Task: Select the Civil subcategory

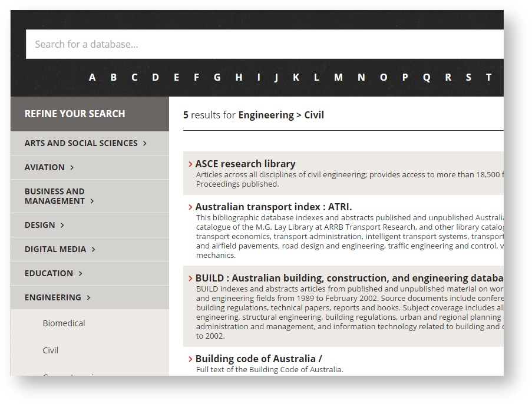Action: tap(50, 350)
